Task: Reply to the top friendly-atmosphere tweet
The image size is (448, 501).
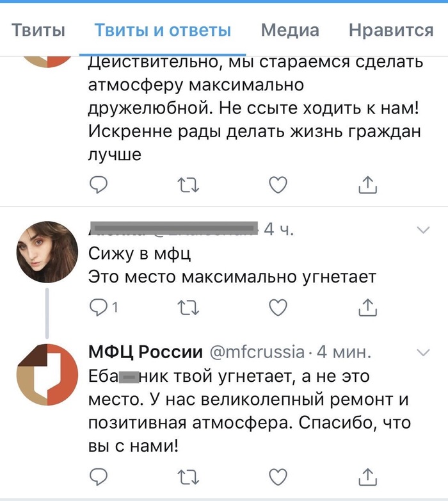Action: (x=98, y=185)
